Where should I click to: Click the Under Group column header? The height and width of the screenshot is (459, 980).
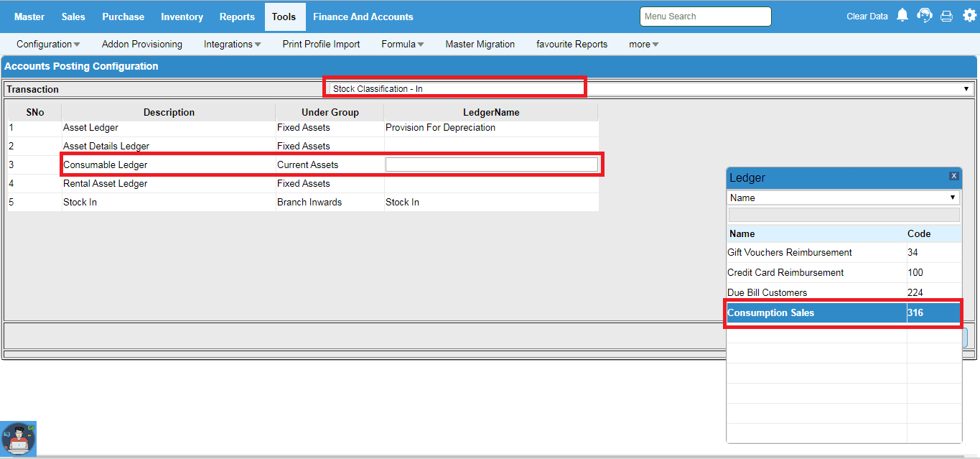(330, 112)
